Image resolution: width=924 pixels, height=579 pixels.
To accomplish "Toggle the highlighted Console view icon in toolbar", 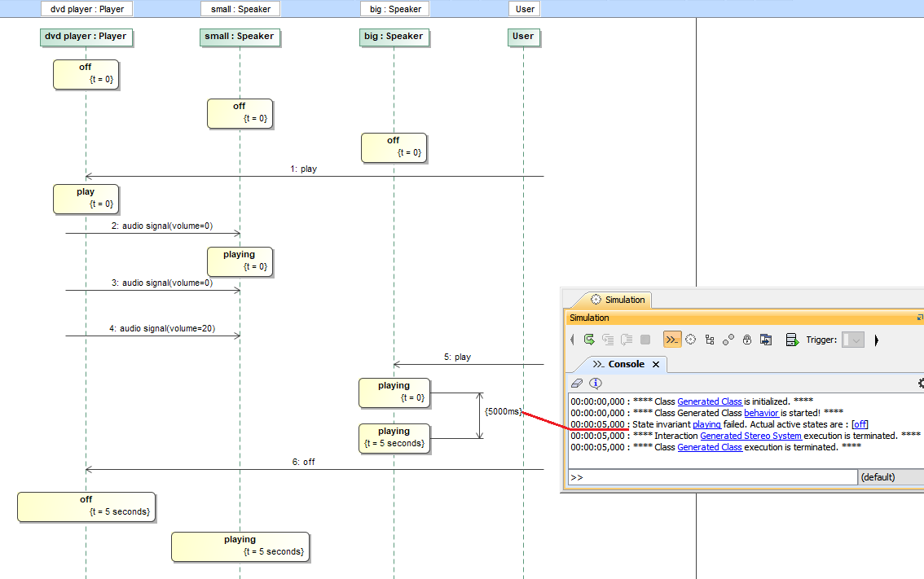I will pos(672,340).
